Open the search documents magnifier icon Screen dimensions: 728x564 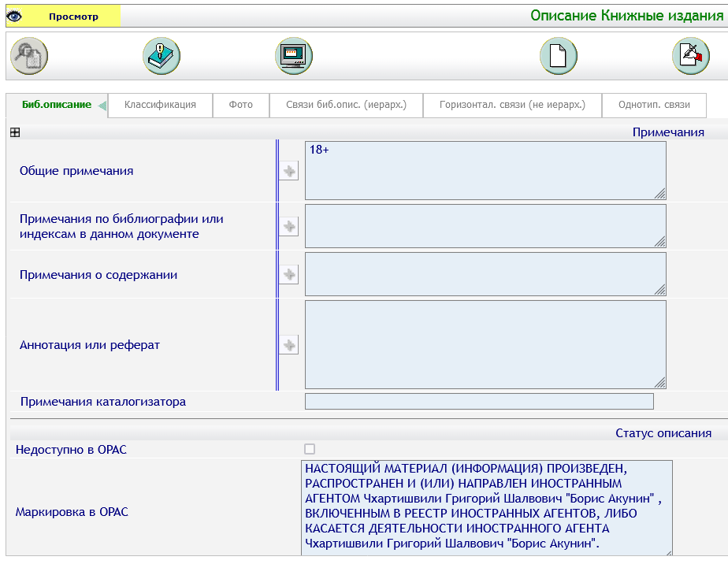pos(29,56)
